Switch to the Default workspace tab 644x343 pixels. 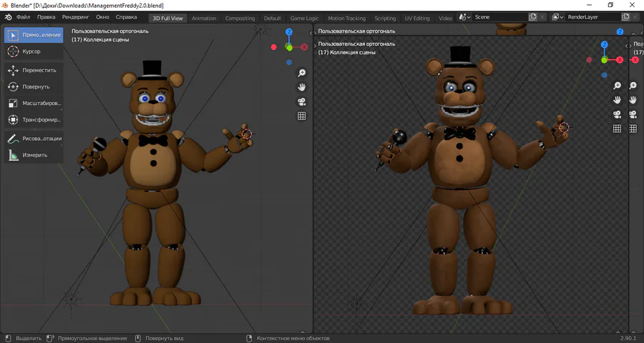pyautogui.click(x=273, y=18)
